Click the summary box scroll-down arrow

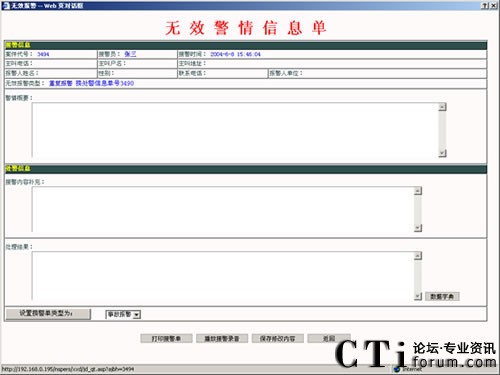pyautogui.click(x=442, y=153)
